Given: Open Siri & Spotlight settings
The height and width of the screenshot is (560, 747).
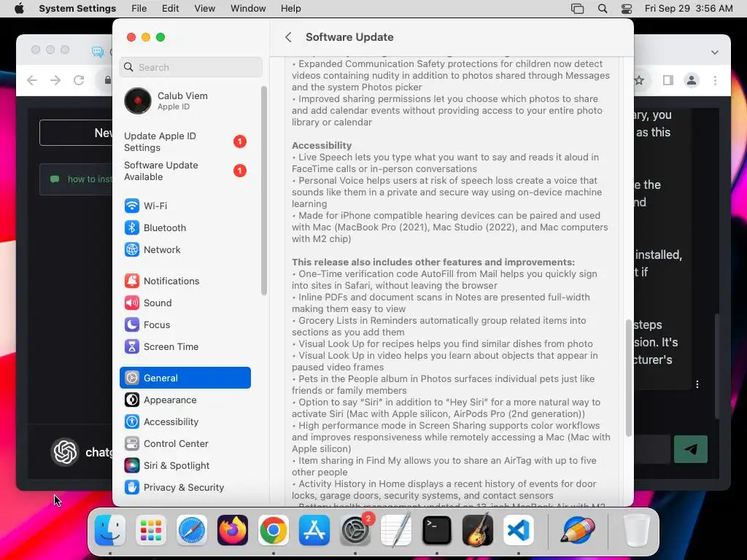Looking at the screenshot, I should tap(185, 466).
